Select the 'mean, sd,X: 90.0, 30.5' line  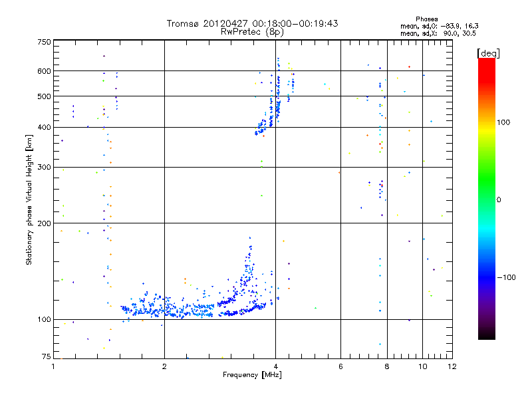[x=438, y=33]
